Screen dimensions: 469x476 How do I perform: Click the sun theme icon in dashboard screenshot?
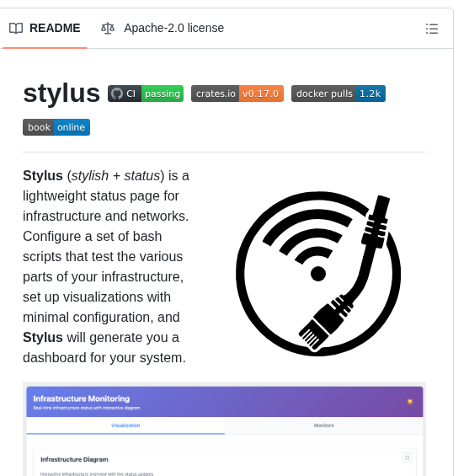pos(410,402)
